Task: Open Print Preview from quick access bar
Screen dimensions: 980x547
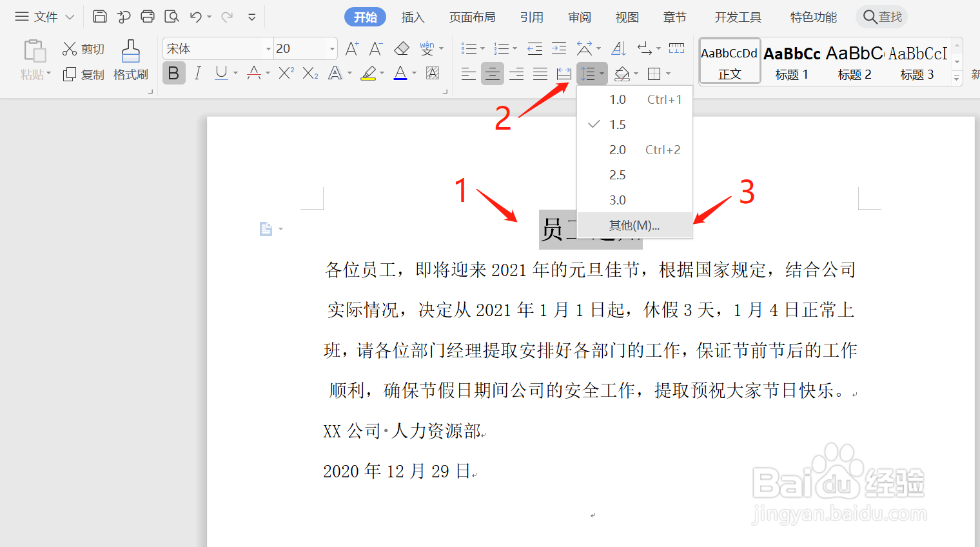Action: coord(171,17)
